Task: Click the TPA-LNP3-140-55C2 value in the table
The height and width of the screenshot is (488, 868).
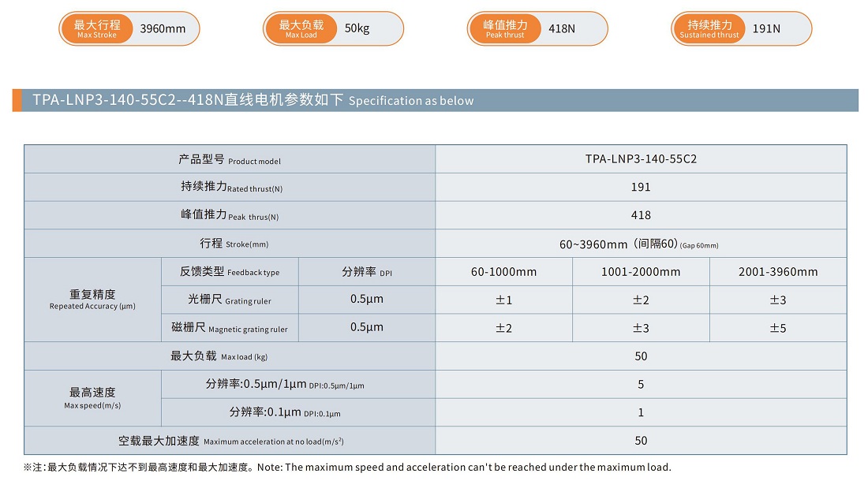Action: coord(641,158)
